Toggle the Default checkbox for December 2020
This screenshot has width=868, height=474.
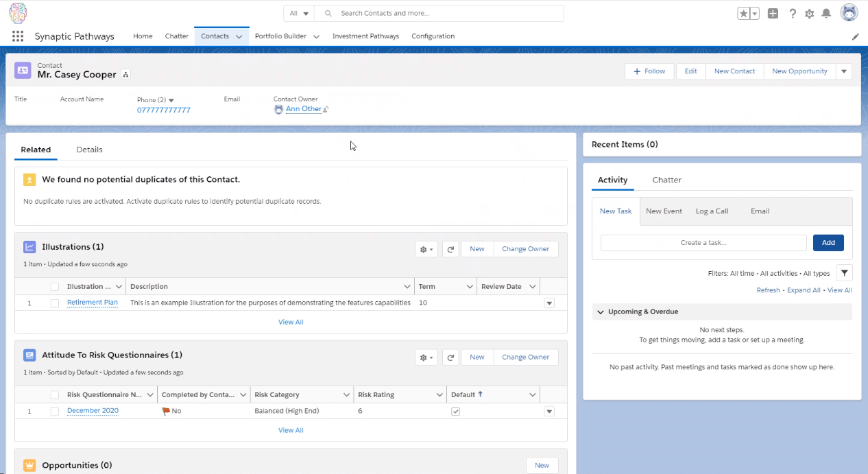pyautogui.click(x=456, y=412)
